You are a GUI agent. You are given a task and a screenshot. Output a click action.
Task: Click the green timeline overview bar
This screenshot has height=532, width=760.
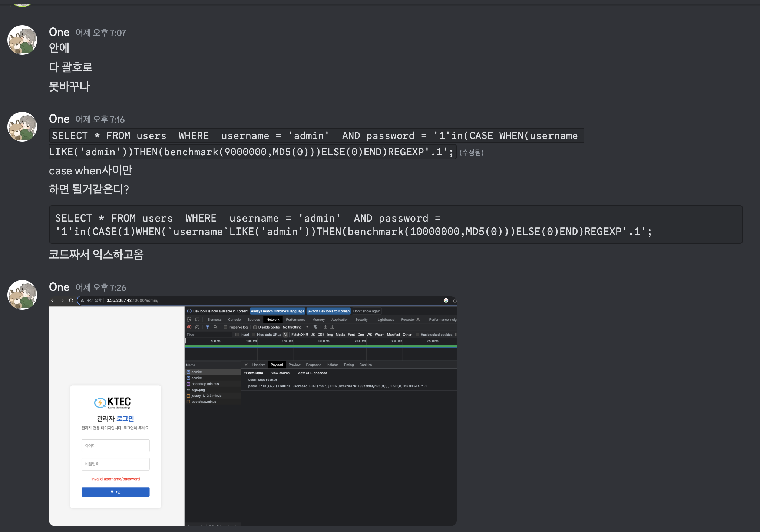[320, 346]
